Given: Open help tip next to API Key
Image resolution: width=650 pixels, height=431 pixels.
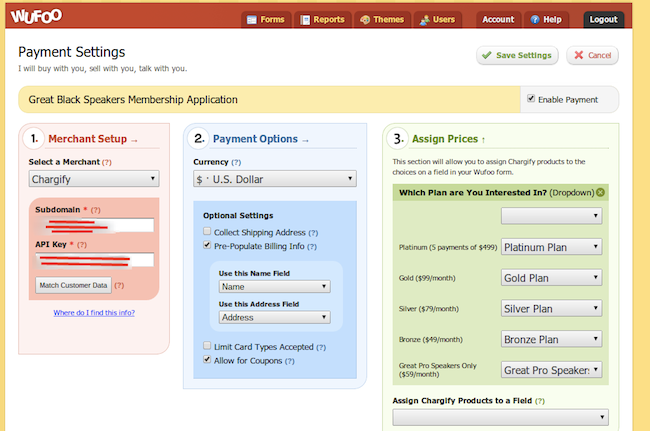Looking at the screenshot, I should point(82,245).
